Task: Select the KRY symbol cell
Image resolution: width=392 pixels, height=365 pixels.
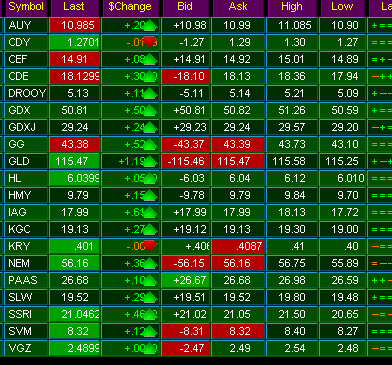Action: click(x=26, y=246)
